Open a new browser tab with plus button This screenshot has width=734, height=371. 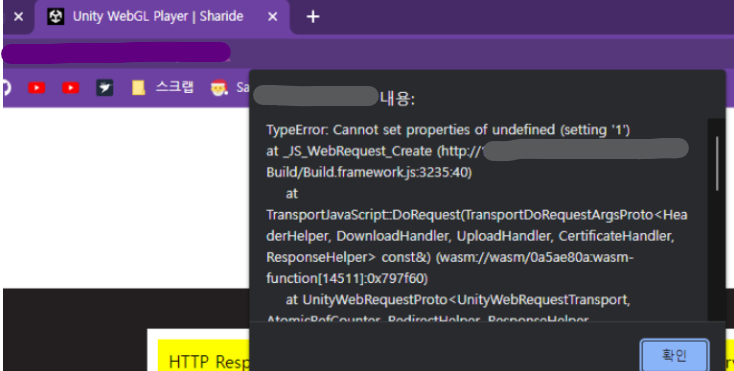(x=313, y=17)
